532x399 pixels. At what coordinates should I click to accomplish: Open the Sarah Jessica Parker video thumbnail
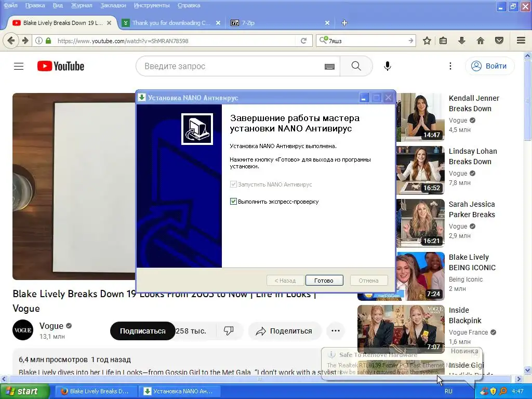point(420,223)
